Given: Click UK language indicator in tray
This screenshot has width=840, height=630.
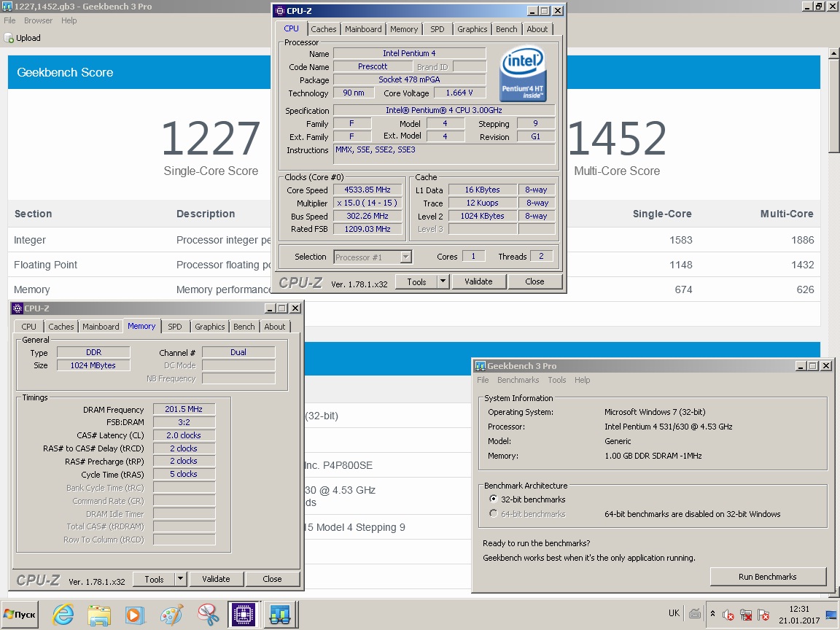Looking at the screenshot, I should 674,612.
